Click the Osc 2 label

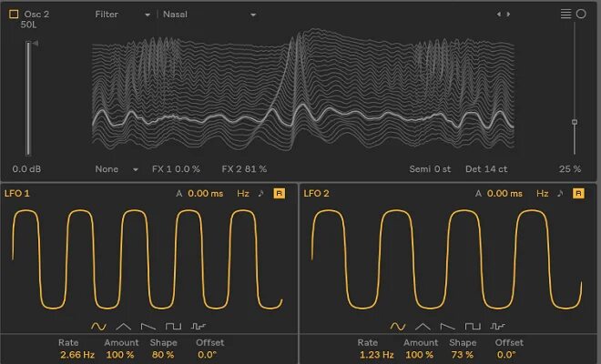pyautogui.click(x=36, y=15)
